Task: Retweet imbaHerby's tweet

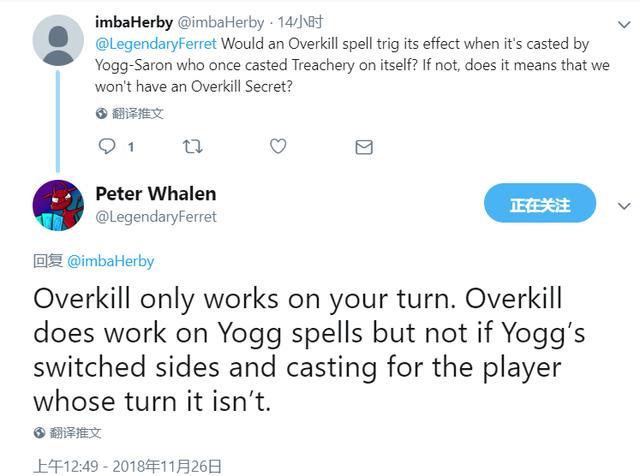Action: pos(193,147)
